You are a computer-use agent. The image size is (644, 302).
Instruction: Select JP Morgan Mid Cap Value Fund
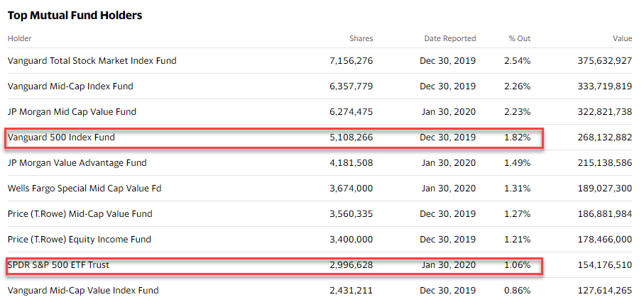72,111
